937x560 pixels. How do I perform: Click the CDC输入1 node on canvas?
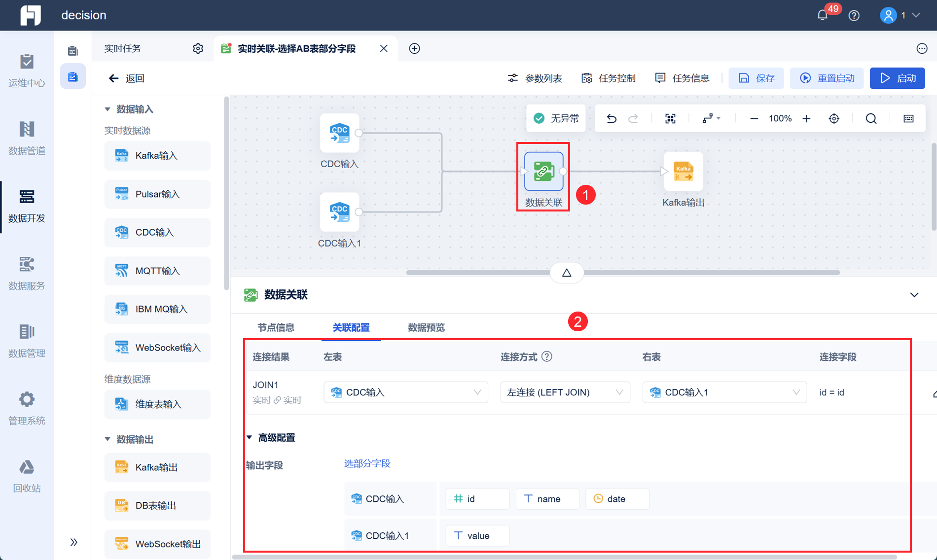pos(339,212)
